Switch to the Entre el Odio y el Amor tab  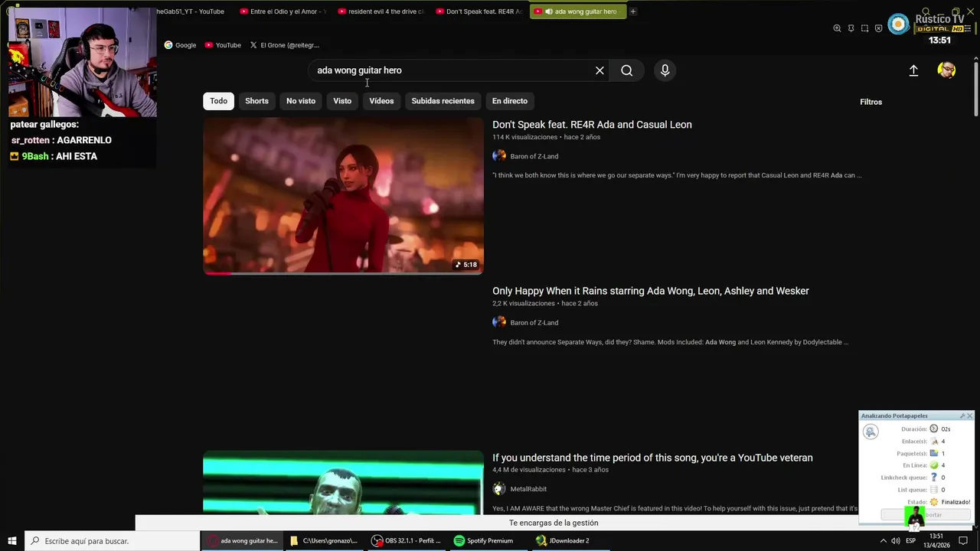[282, 11]
